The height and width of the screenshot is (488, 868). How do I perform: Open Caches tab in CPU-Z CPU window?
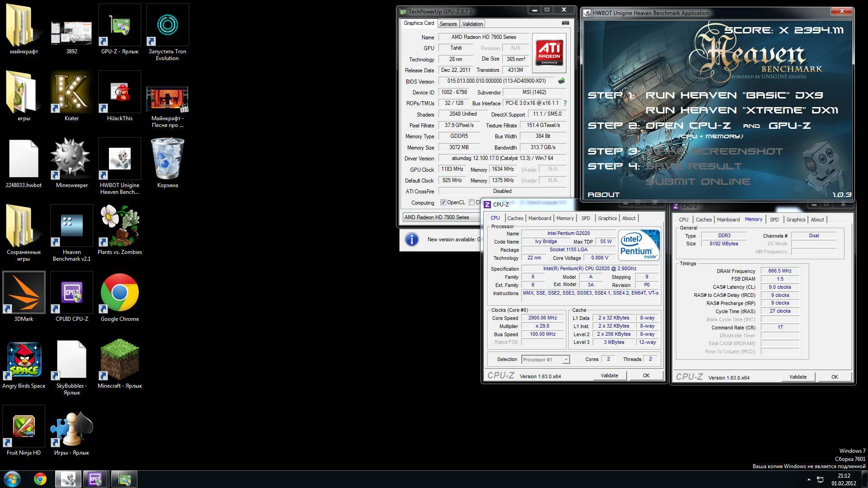coord(515,218)
